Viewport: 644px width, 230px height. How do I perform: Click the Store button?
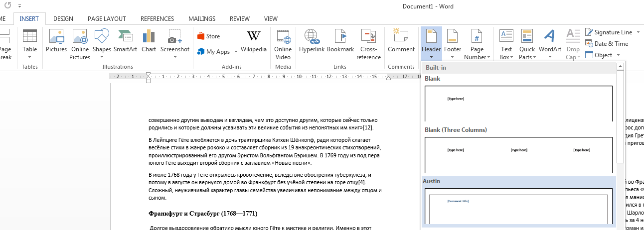pyautogui.click(x=209, y=36)
